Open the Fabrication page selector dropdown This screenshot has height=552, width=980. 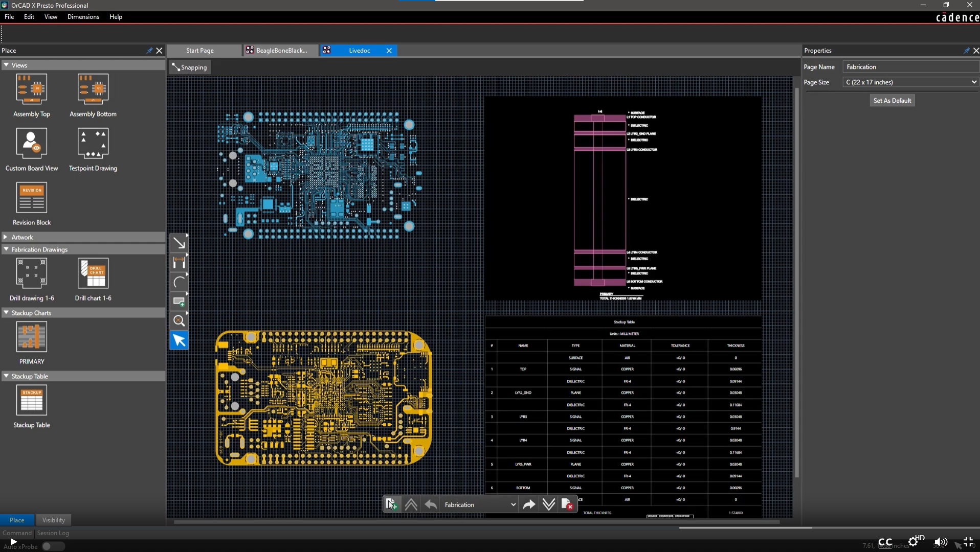(x=480, y=504)
